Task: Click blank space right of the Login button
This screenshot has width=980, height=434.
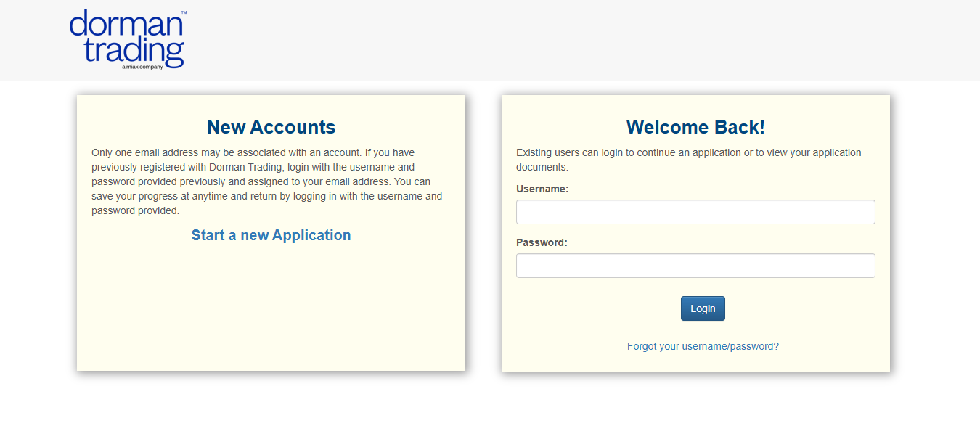Action: click(799, 308)
